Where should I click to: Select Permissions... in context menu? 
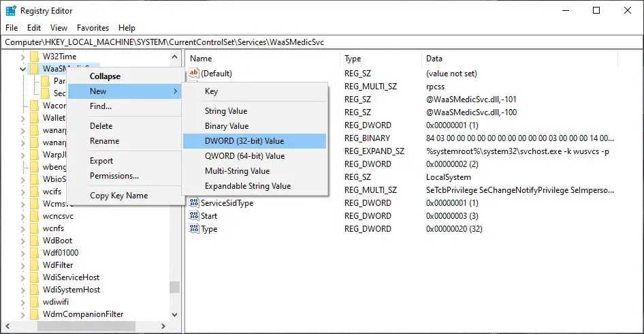pyautogui.click(x=114, y=176)
